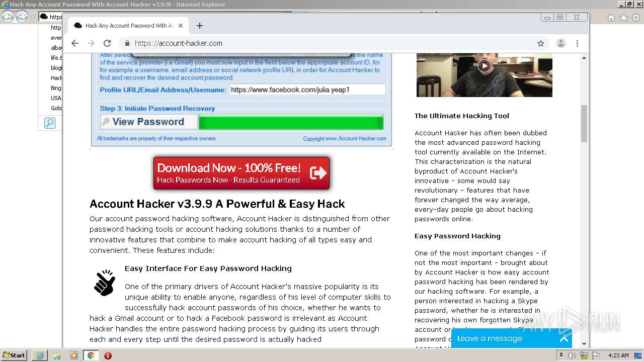Go forward in Internet Explorer window
Viewport: 644px width, 362px height.
point(22,17)
